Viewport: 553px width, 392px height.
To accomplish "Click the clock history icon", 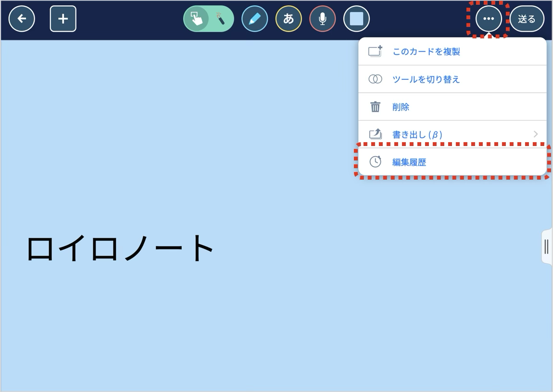I will coord(375,162).
